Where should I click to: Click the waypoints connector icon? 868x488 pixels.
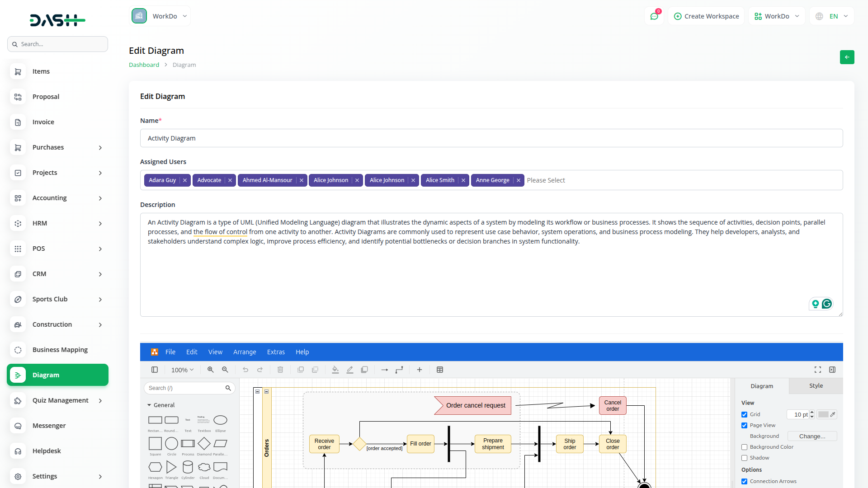[399, 370]
